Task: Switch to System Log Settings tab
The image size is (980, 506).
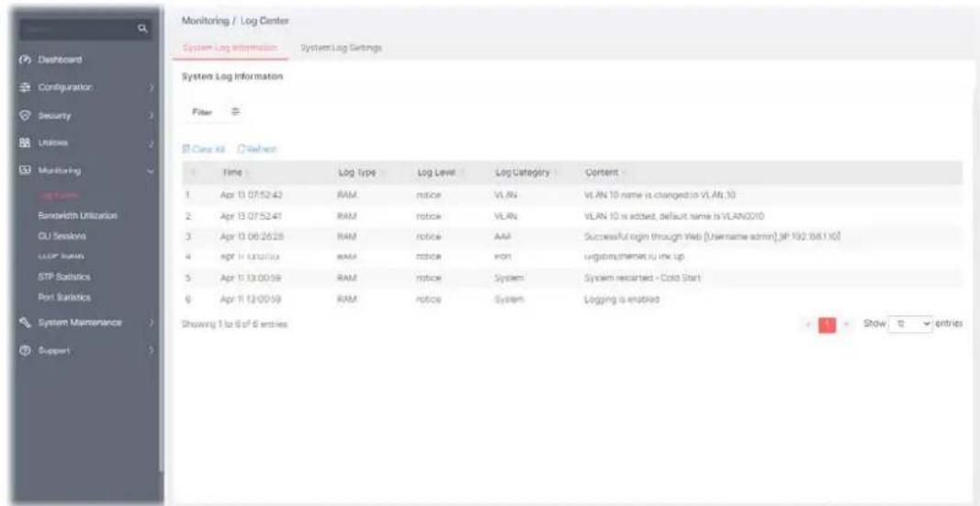Action: click(x=342, y=48)
